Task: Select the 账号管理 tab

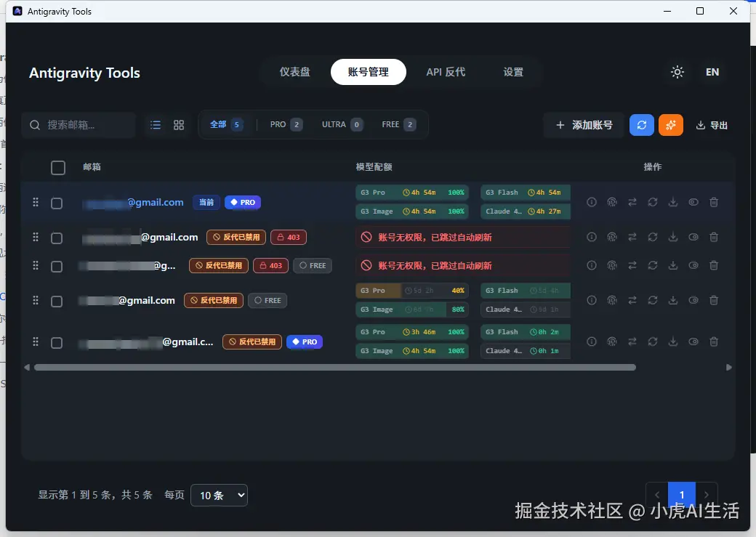Action: tap(369, 72)
